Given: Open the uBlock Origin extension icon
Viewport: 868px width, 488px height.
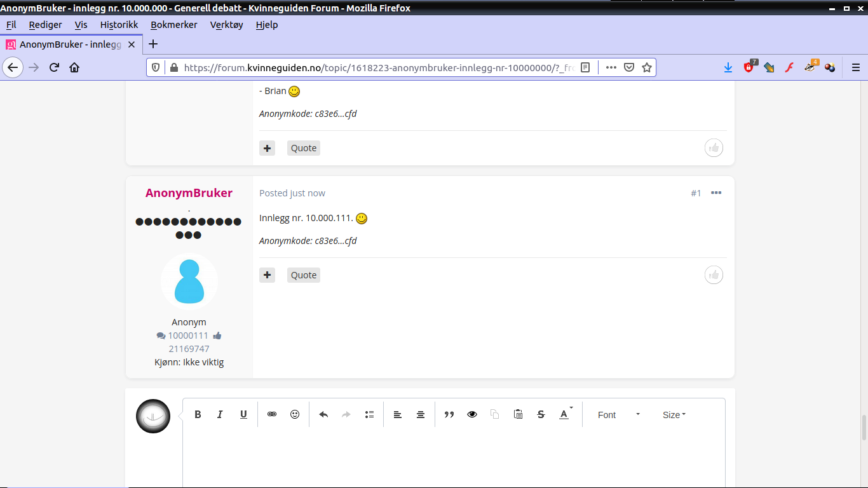Looking at the screenshot, I should coord(749,67).
